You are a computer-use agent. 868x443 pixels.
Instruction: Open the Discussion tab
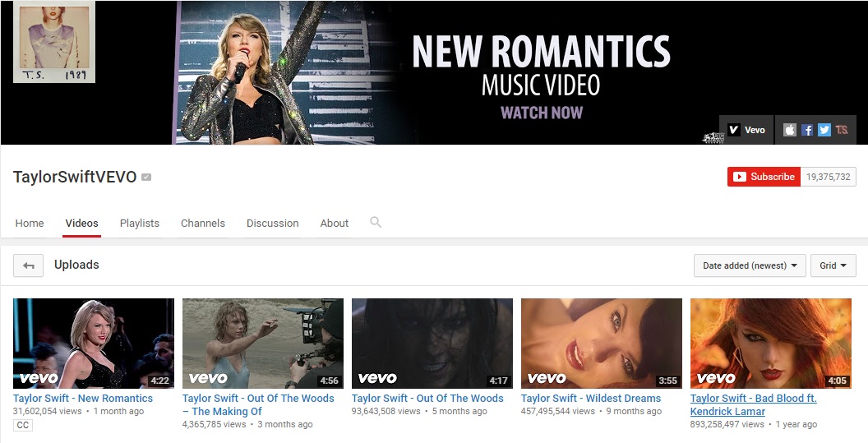click(272, 224)
